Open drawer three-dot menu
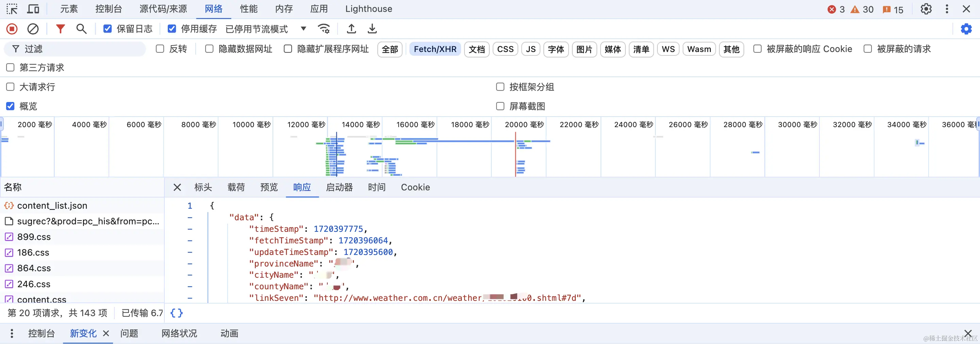The width and height of the screenshot is (980, 344). click(x=12, y=333)
